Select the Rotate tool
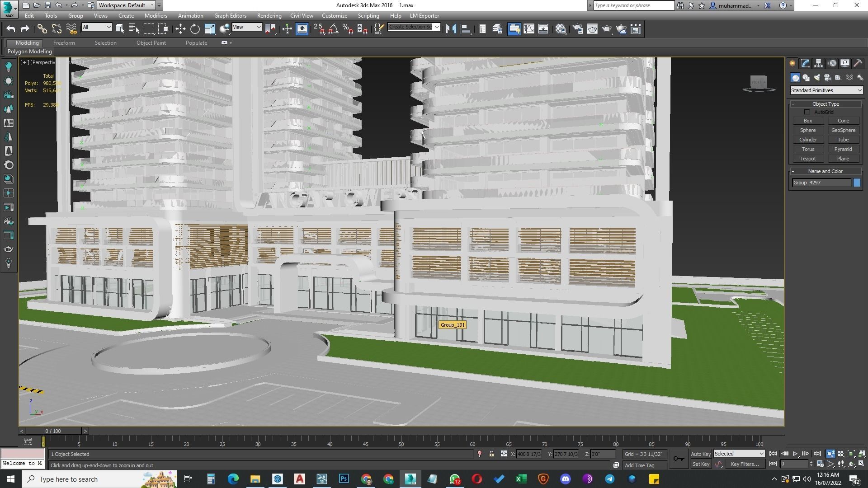The height and width of the screenshot is (488, 868). point(195,29)
